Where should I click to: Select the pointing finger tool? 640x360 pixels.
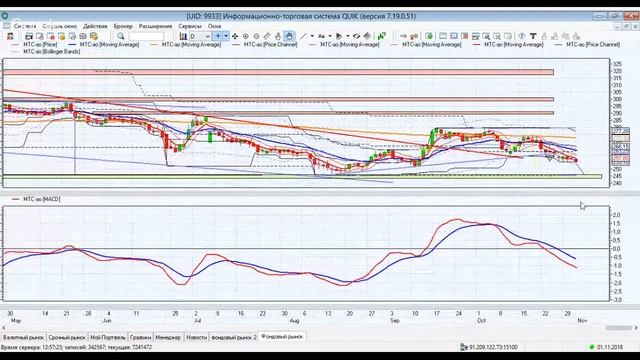point(278,36)
